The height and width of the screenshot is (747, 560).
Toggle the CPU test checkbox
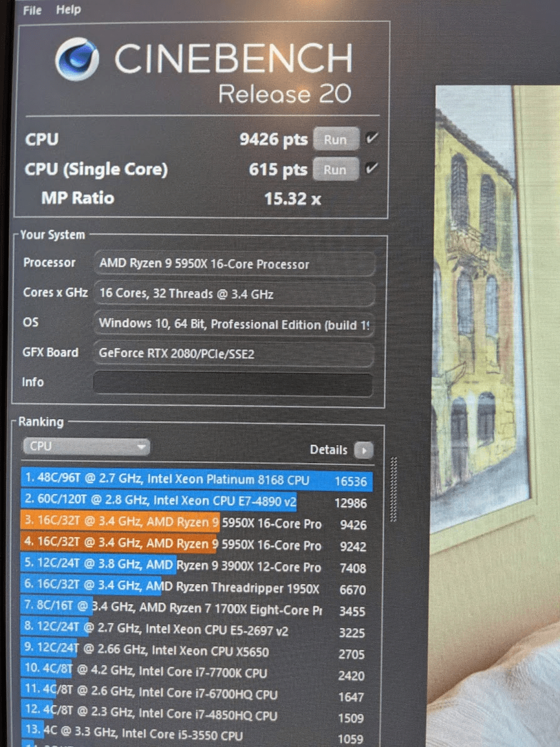click(371, 138)
